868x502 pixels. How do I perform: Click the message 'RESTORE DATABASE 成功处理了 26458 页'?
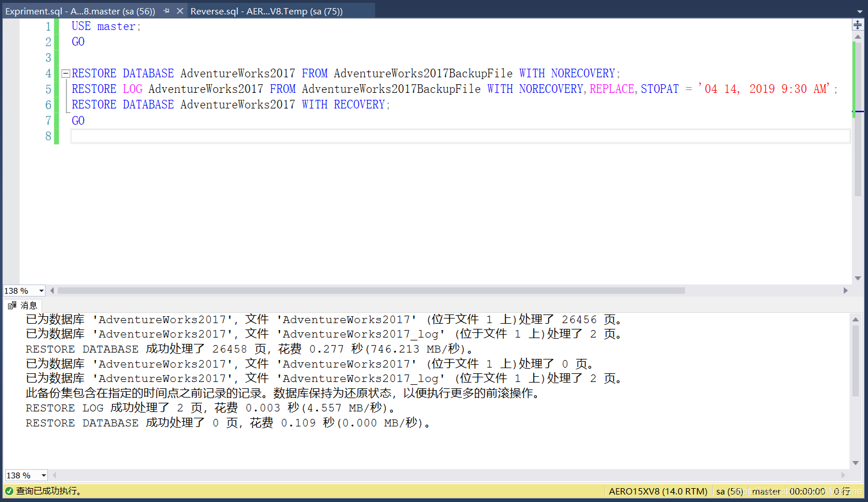tap(249, 349)
